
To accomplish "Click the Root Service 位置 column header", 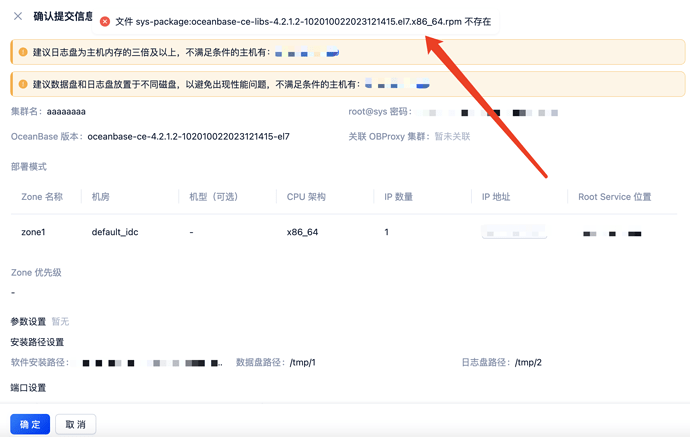I will point(615,197).
